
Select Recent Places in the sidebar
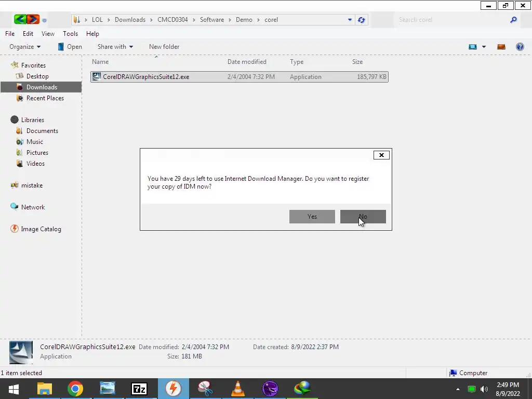click(x=45, y=98)
